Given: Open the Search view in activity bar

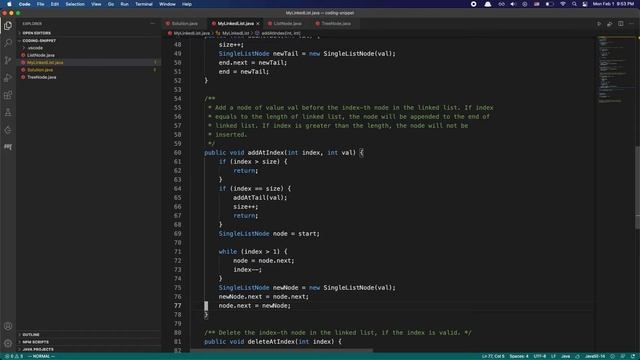Looking at the screenshot, I should pyautogui.click(x=8, y=42).
